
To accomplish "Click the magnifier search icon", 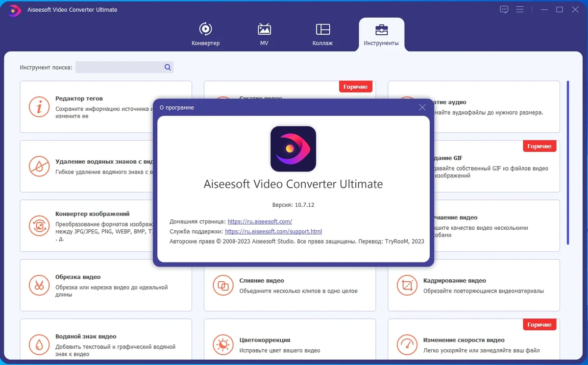I will pyautogui.click(x=168, y=67).
